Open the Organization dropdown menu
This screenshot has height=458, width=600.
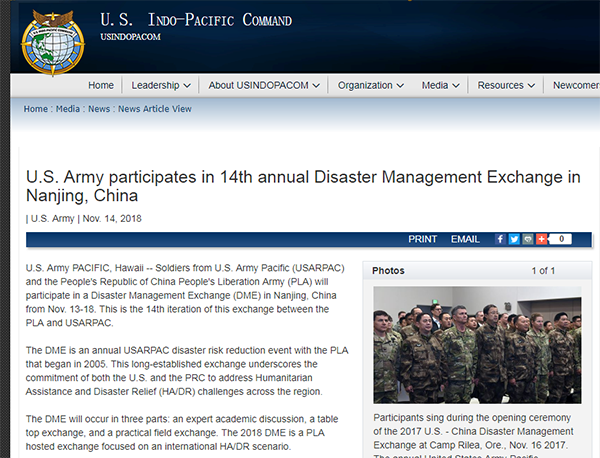pos(370,86)
